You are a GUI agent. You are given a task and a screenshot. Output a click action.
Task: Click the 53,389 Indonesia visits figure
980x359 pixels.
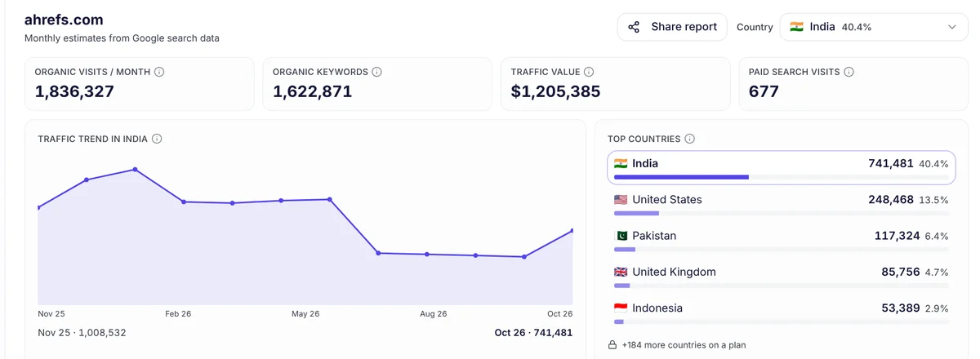coord(901,308)
